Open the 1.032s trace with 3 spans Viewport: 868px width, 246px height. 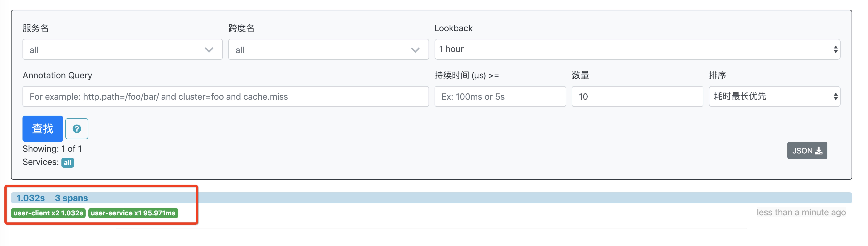pyautogui.click(x=30, y=198)
